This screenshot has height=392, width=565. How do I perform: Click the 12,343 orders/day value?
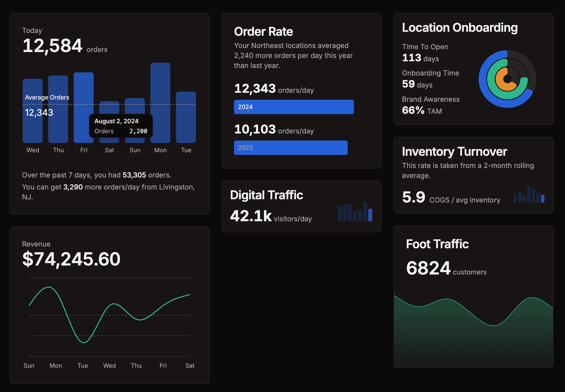pyautogui.click(x=274, y=88)
